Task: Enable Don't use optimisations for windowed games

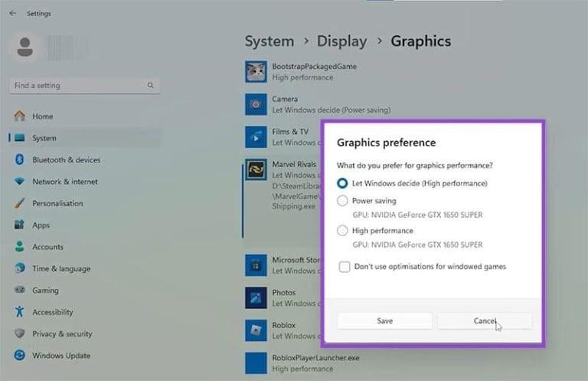Action: (345, 267)
